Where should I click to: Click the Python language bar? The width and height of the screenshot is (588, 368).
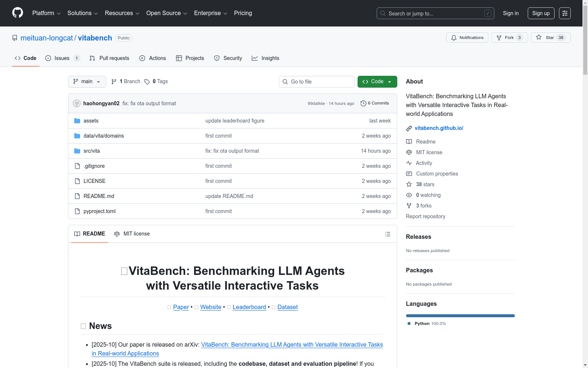460,316
